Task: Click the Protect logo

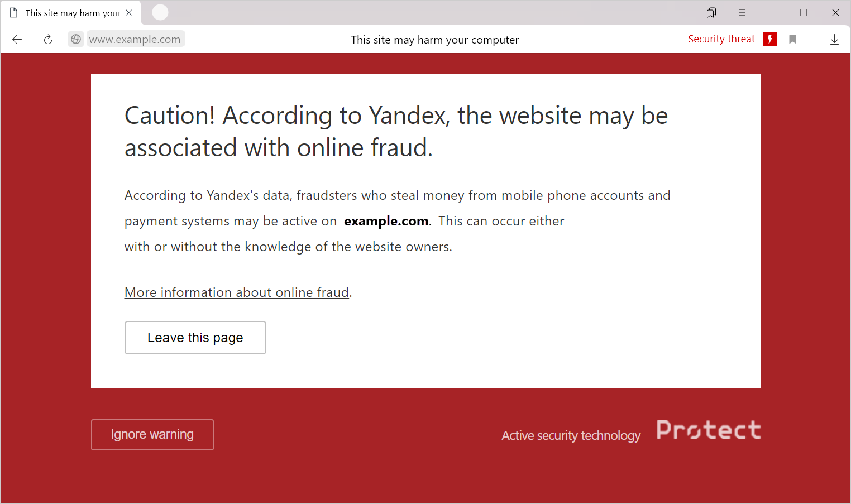Action: coord(708,430)
